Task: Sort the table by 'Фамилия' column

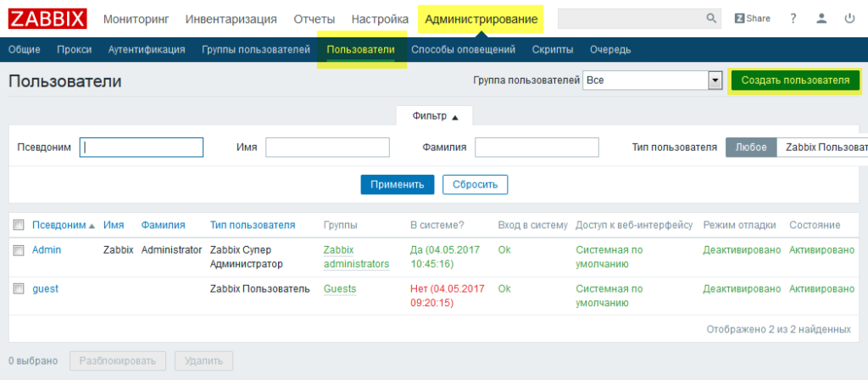Action: [163, 225]
